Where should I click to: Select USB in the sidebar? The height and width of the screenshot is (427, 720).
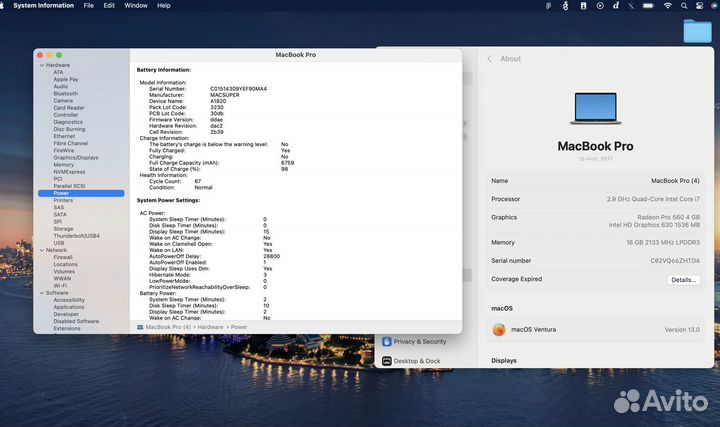59,243
